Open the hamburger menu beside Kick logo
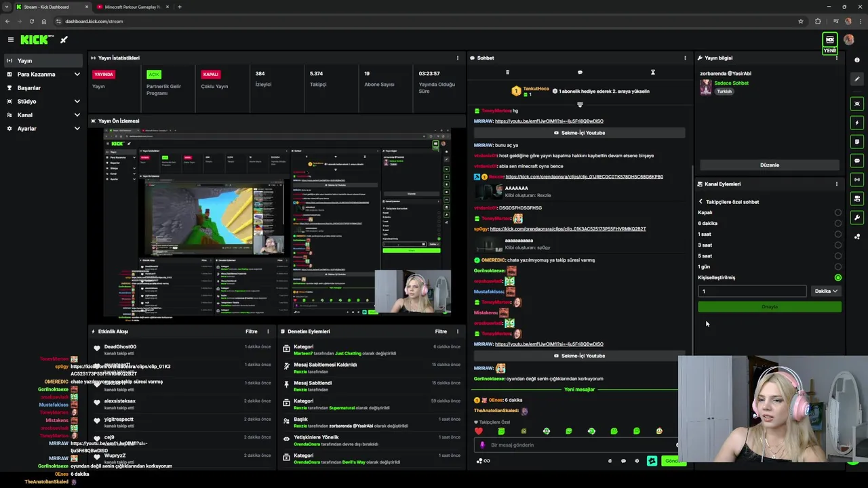The height and width of the screenshot is (488, 868). [10, 40]
